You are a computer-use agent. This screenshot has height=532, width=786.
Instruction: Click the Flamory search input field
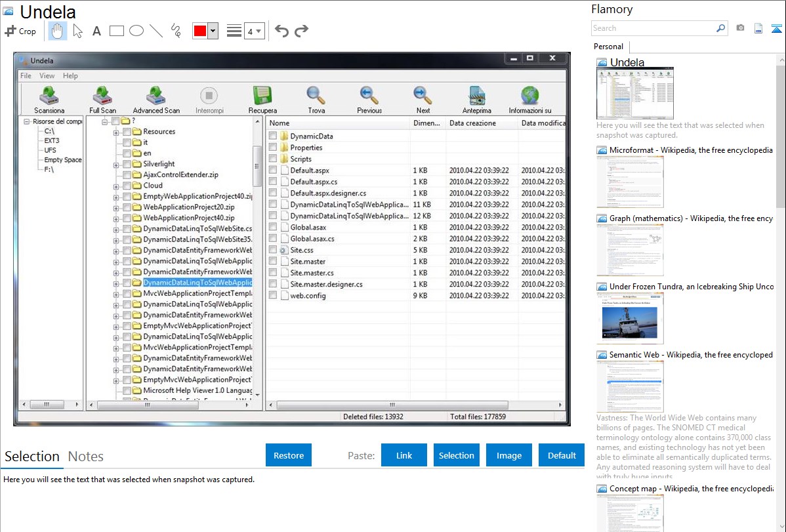[x=653, y=28]
